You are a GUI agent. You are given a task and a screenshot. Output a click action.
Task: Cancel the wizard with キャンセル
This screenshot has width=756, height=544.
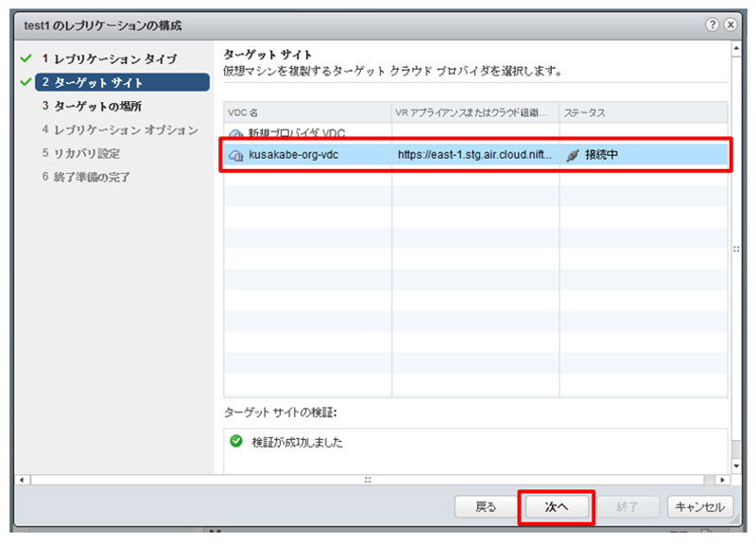point(700,507)
